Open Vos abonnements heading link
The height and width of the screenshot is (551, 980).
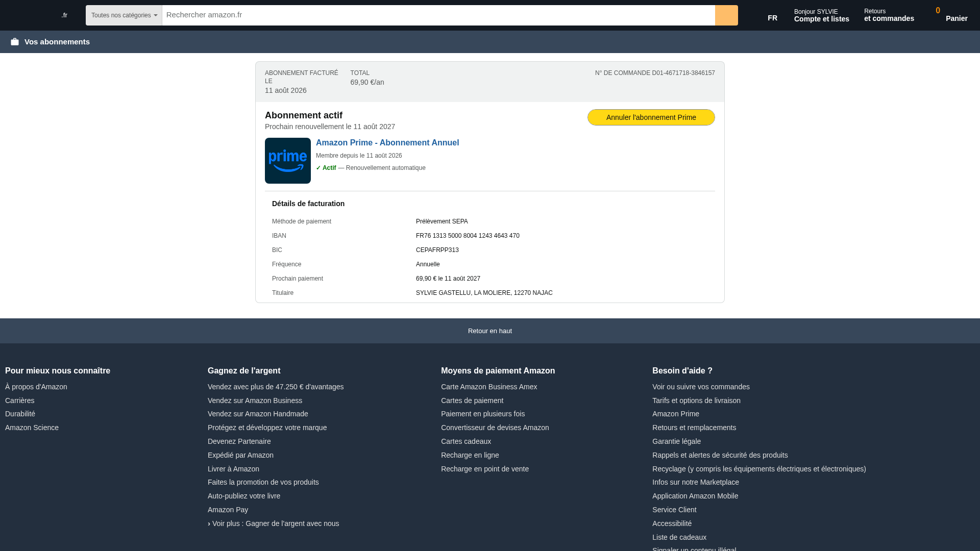point(57,42)
